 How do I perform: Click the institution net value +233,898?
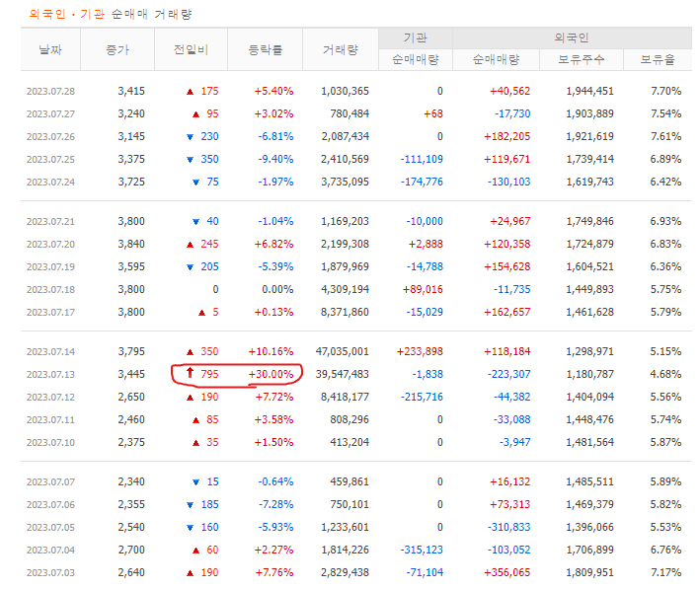(420, 351)
